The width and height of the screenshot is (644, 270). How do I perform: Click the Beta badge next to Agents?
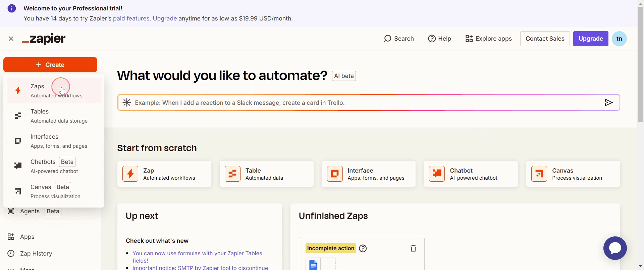click(x=53, y=211)
